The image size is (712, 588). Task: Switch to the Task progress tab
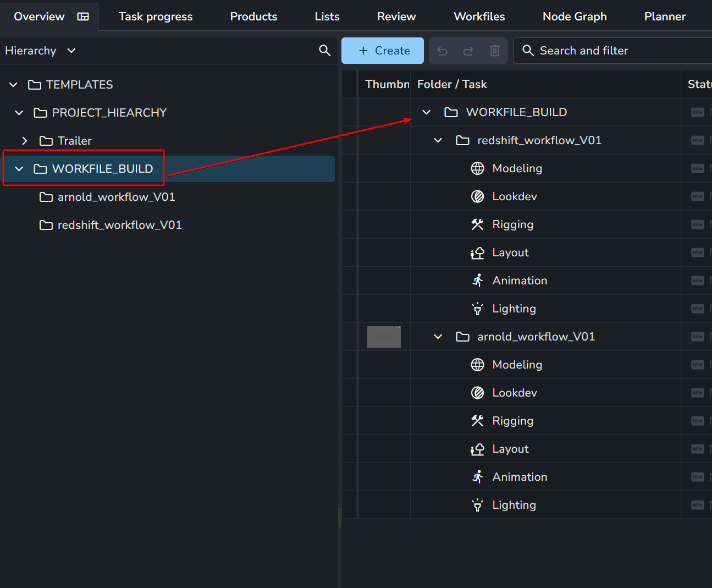156,17
